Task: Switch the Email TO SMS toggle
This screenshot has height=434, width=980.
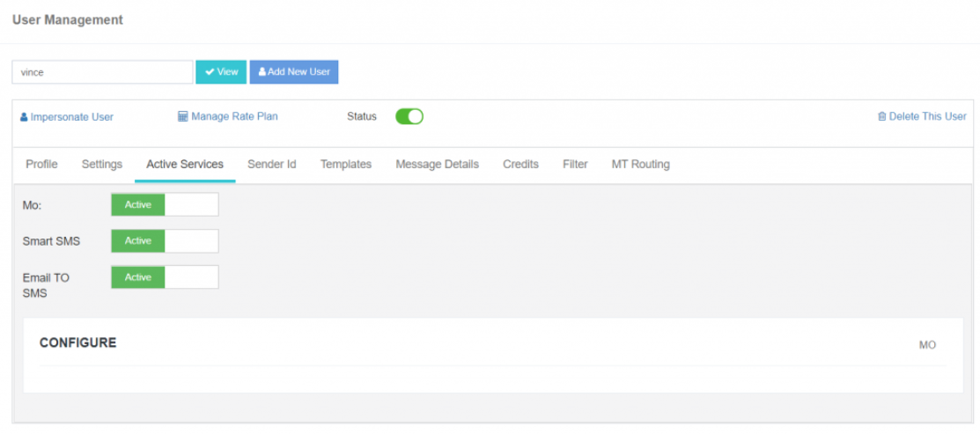Action: pos(164,277)
